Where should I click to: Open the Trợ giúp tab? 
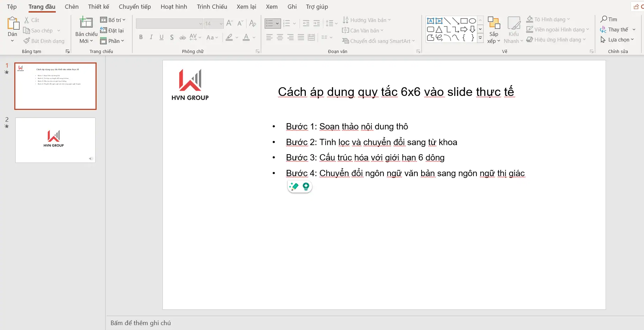click(317, 7)
